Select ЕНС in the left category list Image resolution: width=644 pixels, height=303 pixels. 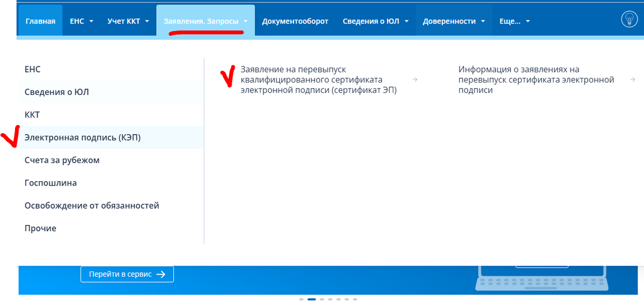click(x=111, y=70)
